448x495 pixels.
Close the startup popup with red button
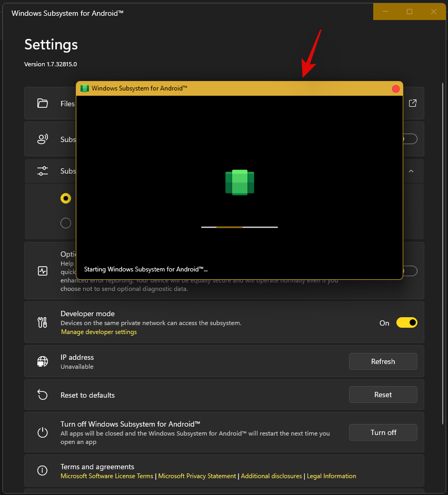(x=396, y=89)
